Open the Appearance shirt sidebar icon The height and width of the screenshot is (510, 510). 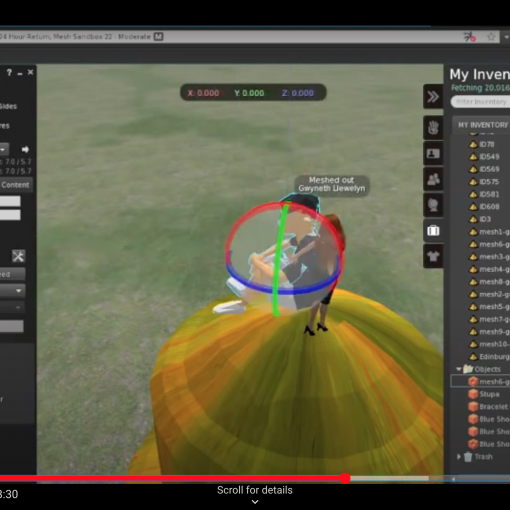(x=433, y=256)
